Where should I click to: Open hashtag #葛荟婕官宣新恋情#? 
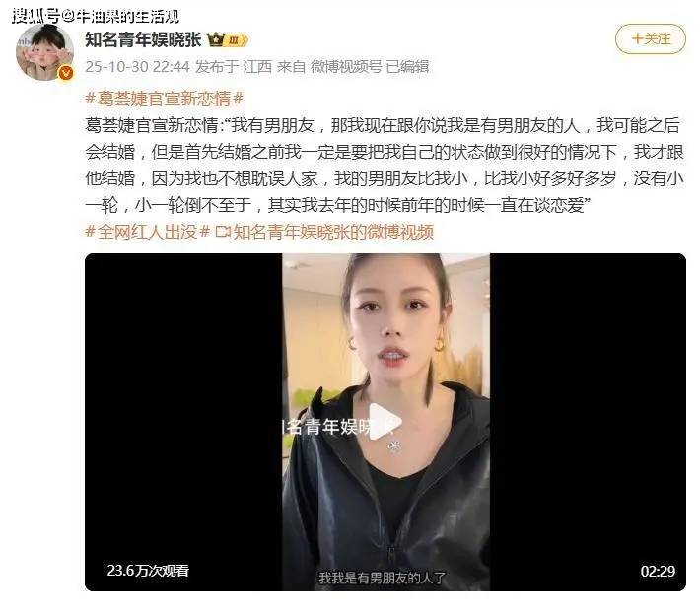coord(165,99)
